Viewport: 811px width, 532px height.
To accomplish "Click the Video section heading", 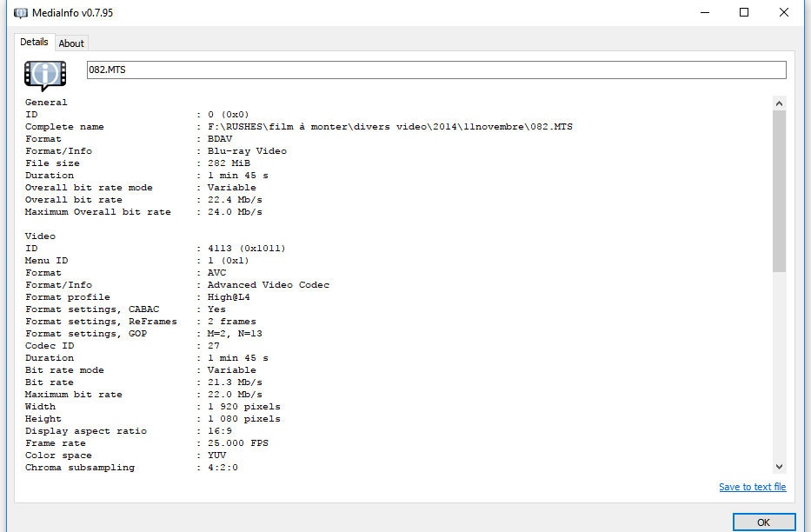I will click(x=40, y=236).
